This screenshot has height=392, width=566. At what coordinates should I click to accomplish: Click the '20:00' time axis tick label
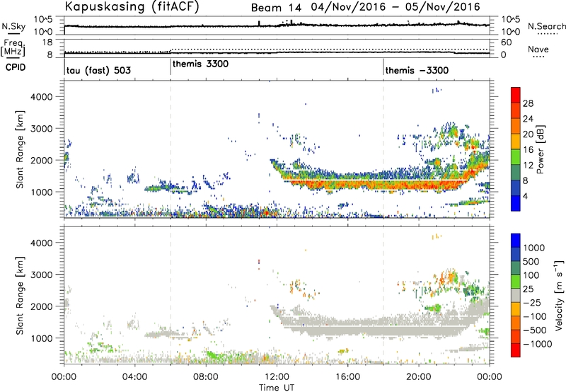[x=419, y=377]
